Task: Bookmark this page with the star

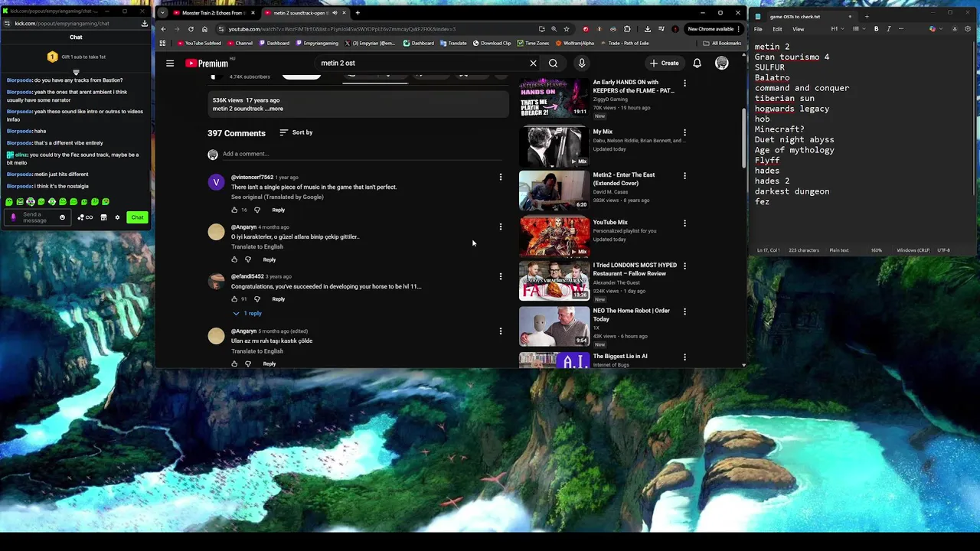Action: click(567, 29)
